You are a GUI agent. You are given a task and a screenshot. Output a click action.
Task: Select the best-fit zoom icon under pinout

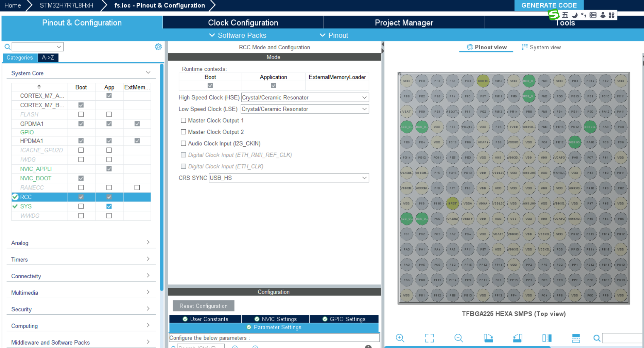tap(429, 338)
